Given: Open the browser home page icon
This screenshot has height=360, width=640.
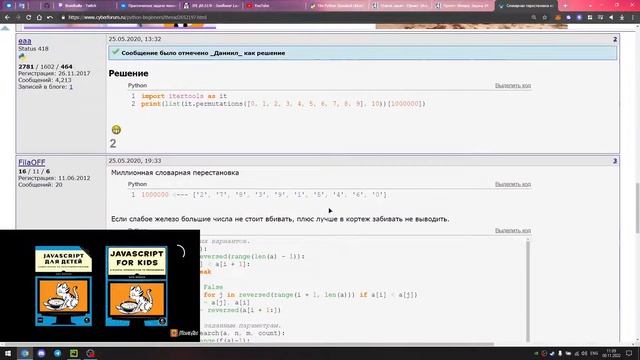Looking at the screenshot, I should coord(39,18).
